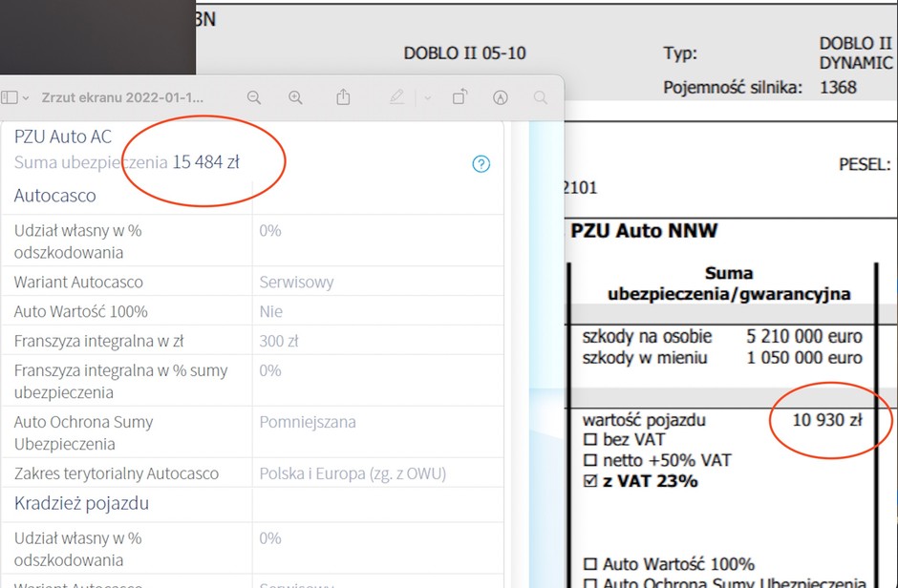Image resolution: width=898 pixels, height=588 pixels.
Task: Select the 'Autocasco' section heading
Action: coord(55,196)
